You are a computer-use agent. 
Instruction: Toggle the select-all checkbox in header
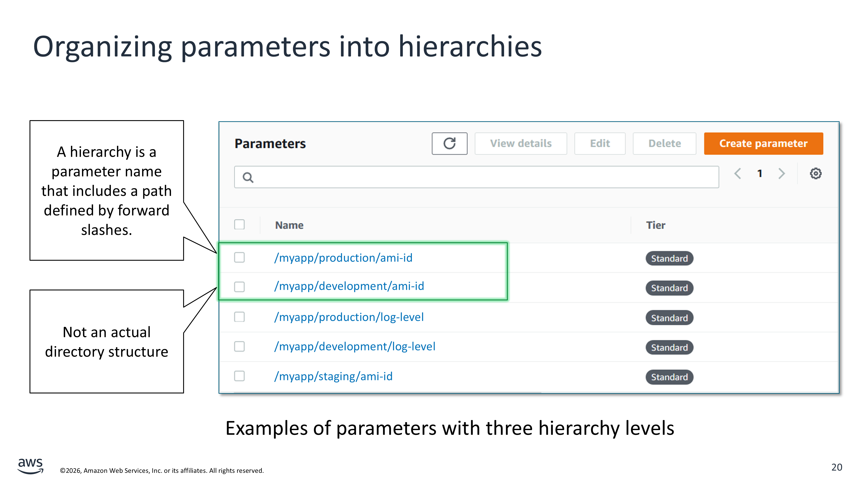click(x=239, y=225)
